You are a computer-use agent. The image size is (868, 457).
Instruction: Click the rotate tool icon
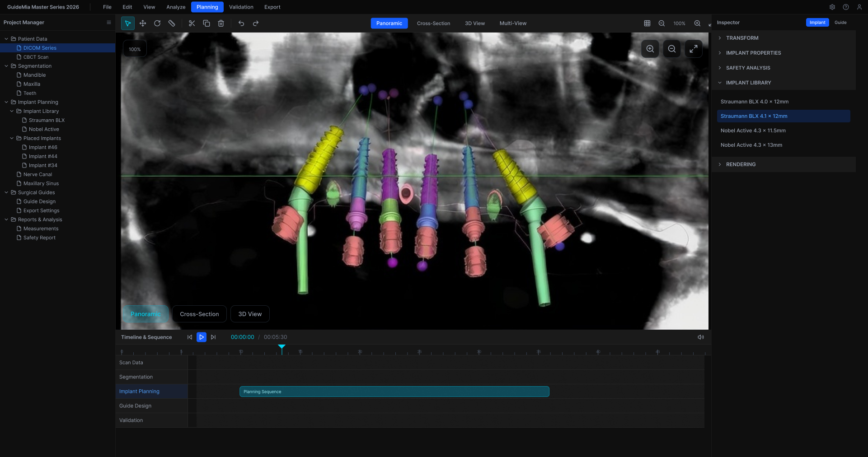(x=157, y=23)
